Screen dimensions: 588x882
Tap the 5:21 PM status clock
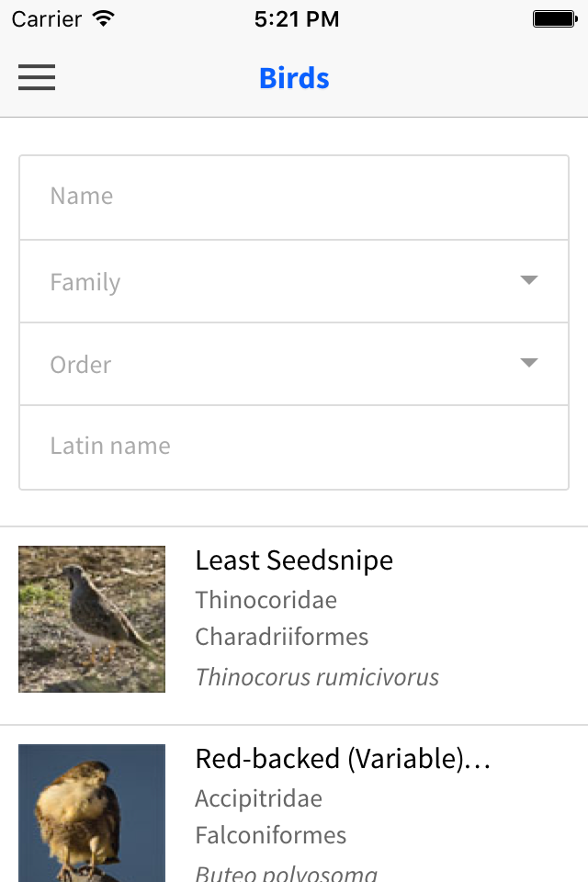297,19
